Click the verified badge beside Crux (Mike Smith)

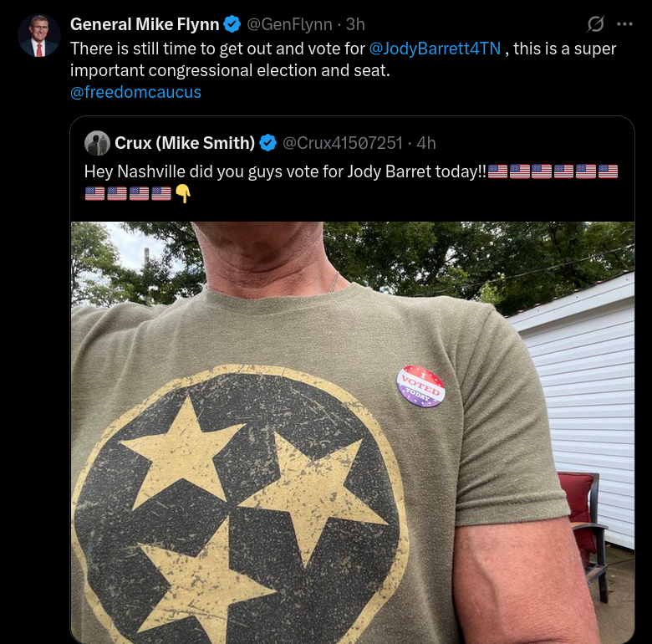pyautogui.click(x=268, y=143)
